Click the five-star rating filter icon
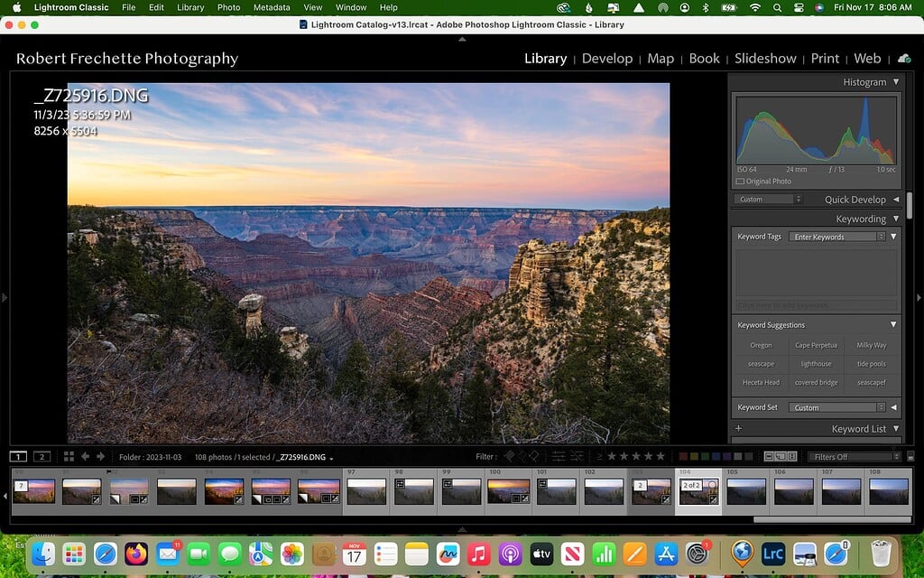The height and width of the screenshot is (578, 924). point(661,456)
